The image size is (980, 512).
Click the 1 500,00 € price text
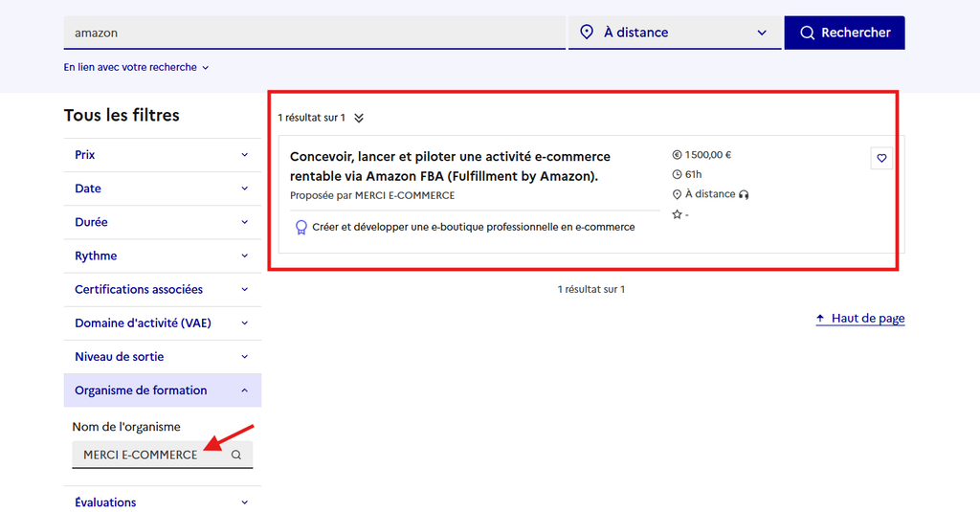[707, 155]
